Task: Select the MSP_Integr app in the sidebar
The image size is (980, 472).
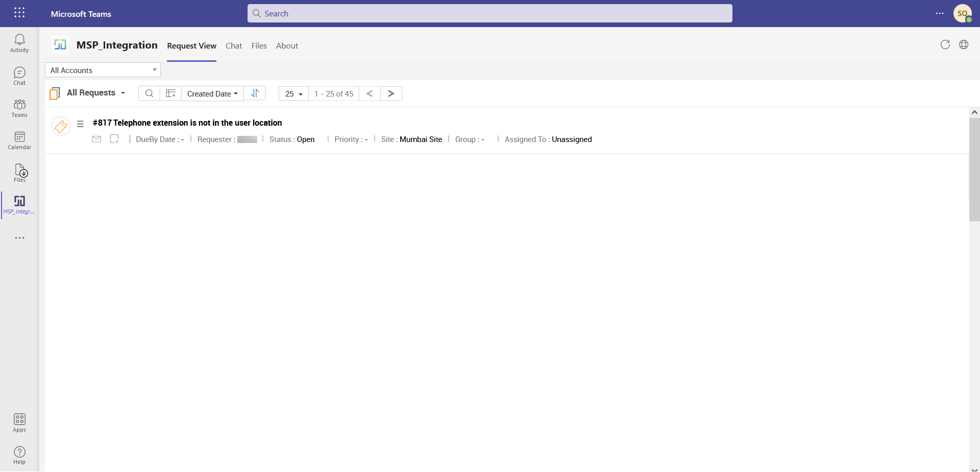Action: [19, 204]
